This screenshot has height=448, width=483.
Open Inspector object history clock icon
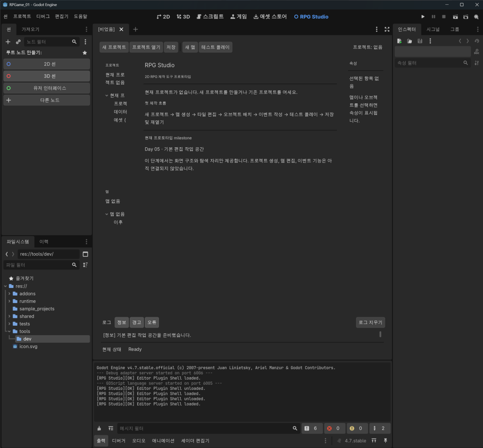pyautogui.click(x=477, y=41)
